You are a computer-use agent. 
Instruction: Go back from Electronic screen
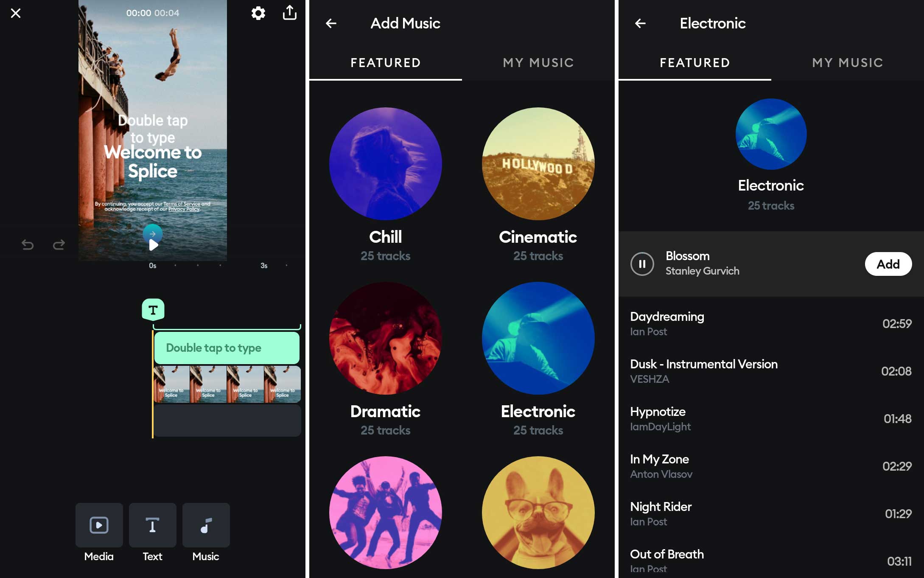640,23
